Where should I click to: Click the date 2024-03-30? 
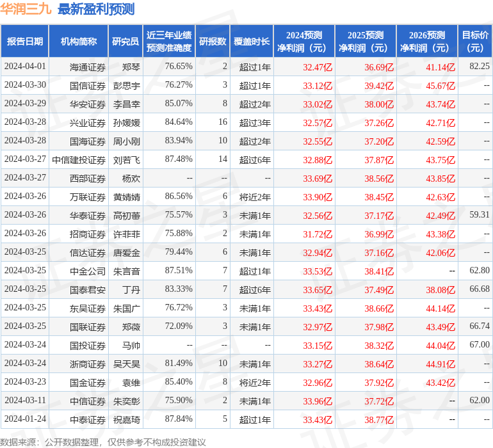pyautogui.click(x=25, y=84)
